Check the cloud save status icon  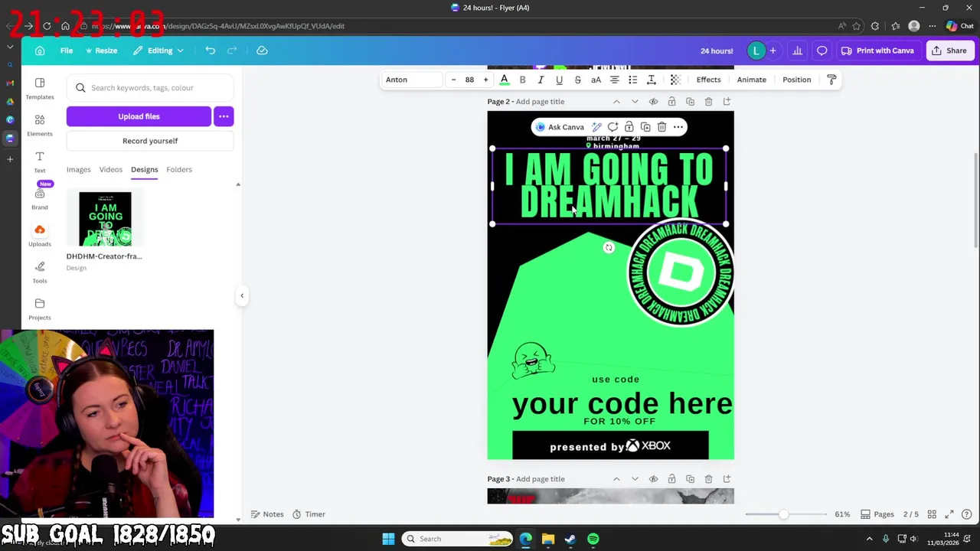(x=262, y=51)
